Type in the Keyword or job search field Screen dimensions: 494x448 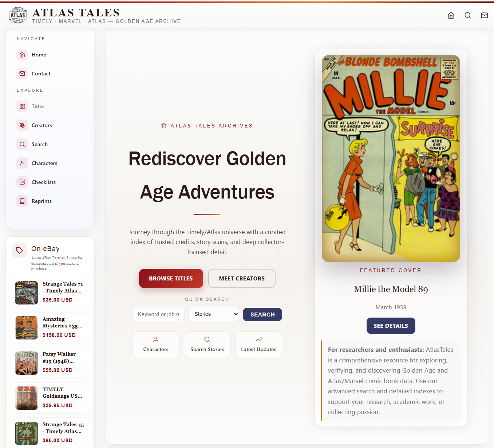pyautogui.click(x=158, y=314)
